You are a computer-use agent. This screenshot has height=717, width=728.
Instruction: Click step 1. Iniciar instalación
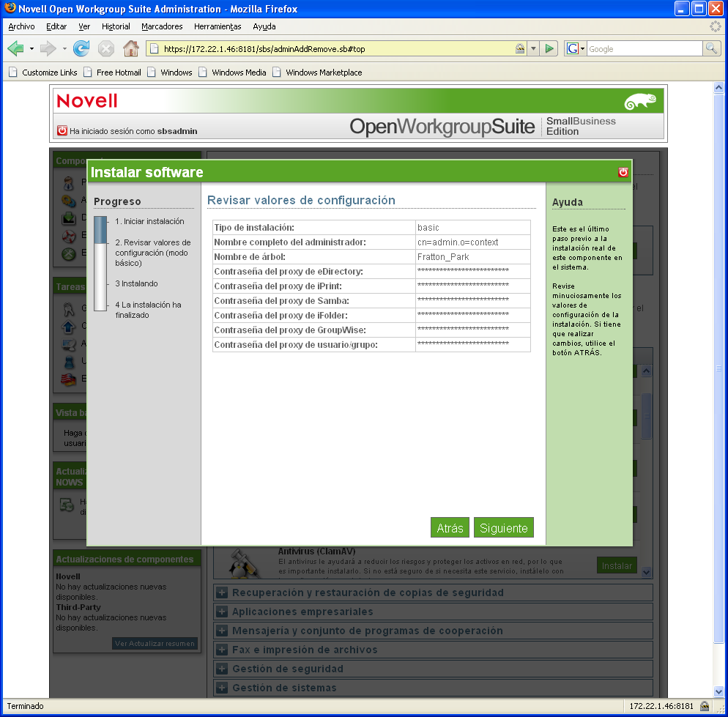tap(149, 221)
